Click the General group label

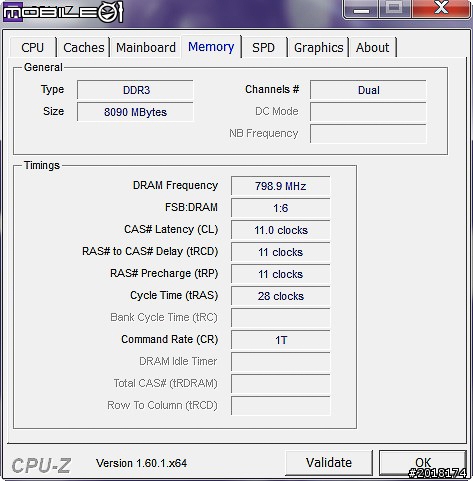(43, 67)
